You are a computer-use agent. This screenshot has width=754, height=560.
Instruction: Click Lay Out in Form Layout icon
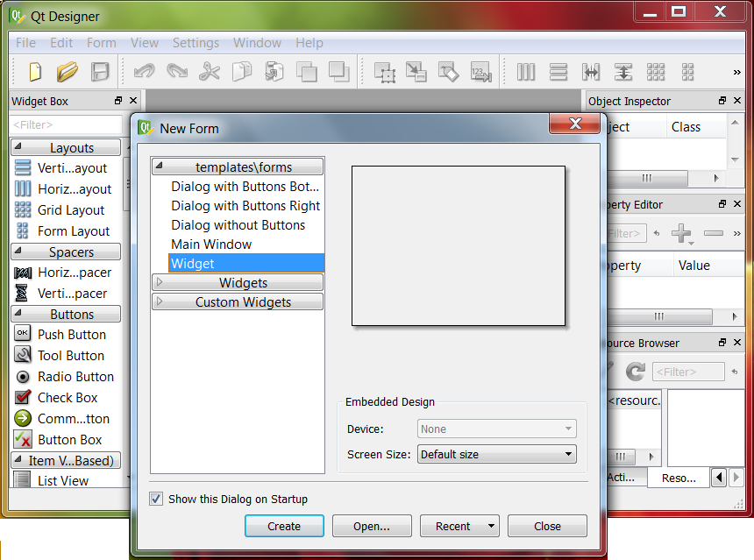[687, 72]
